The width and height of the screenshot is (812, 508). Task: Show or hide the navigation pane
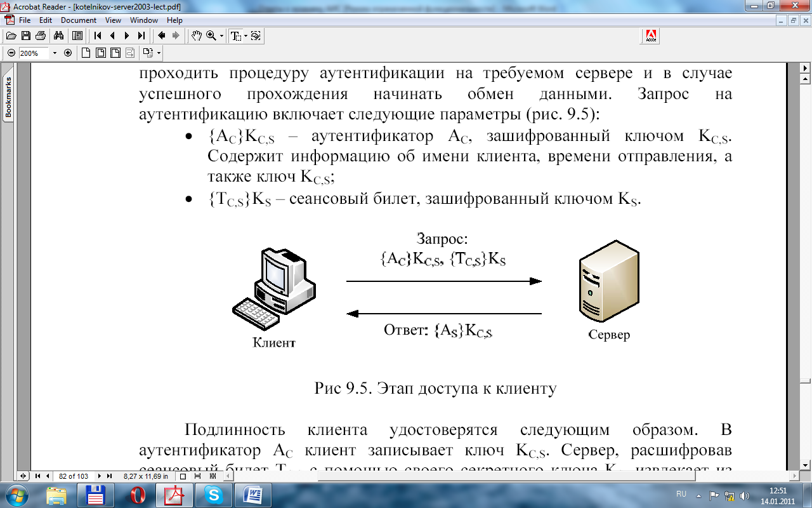pos(77,36)
